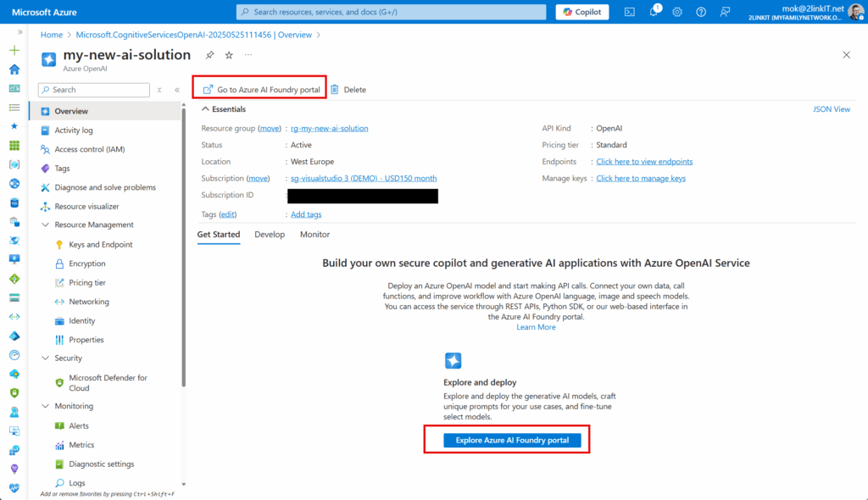The width and height of the screenshot is (868, 500).
Task: Add resource to favorites with star icon
Action: tap(229, 55)
